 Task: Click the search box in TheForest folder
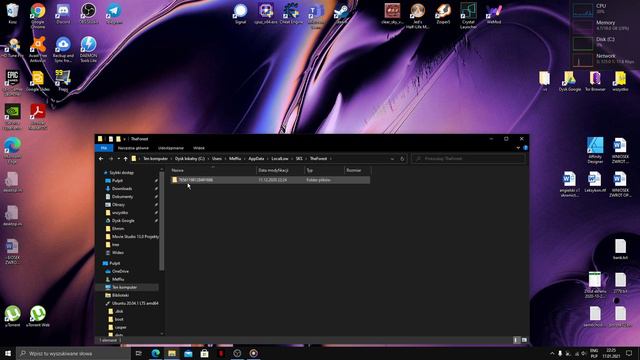tap(468, 158)
